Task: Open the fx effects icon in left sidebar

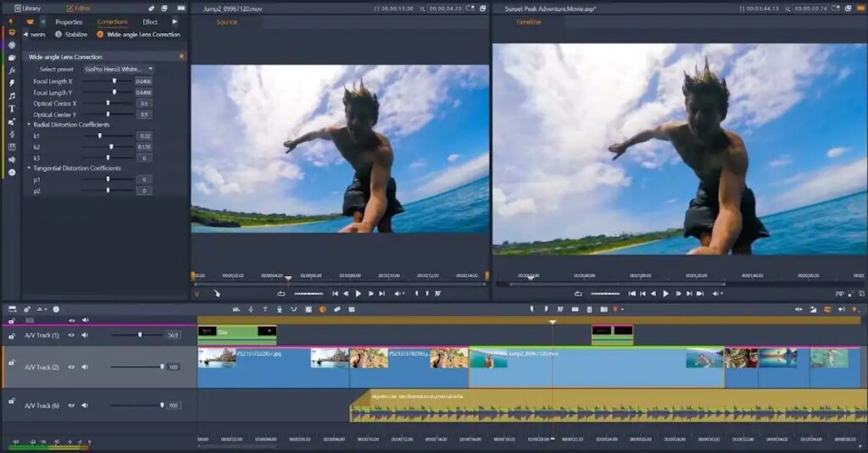Action: coord(12,70)
